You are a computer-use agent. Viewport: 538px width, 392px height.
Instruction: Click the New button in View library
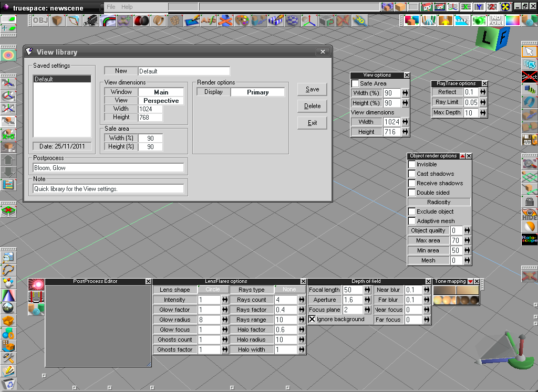pyautogui.click(x=121, y=71)
